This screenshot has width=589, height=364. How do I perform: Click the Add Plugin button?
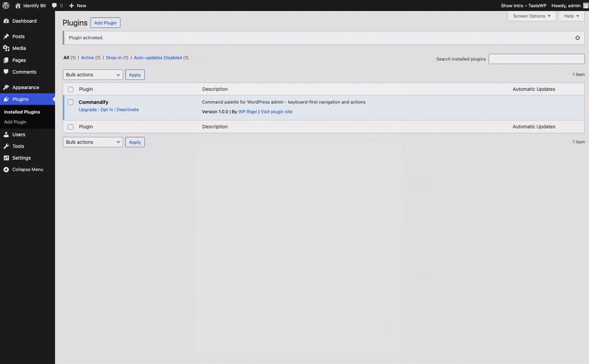click(105, 23)
